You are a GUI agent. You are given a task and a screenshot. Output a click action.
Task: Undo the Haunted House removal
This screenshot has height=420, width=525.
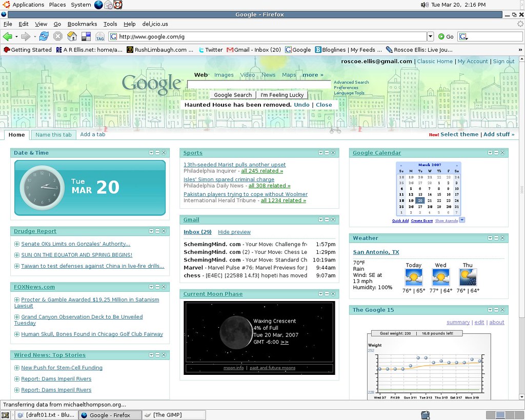301,104
